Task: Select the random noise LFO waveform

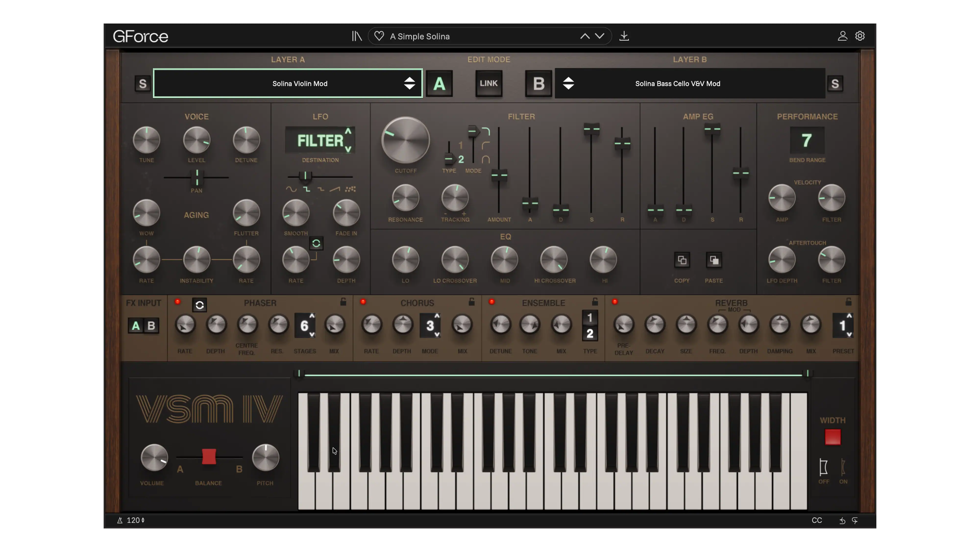Action: pyautogui.click(x=350, y=189)
